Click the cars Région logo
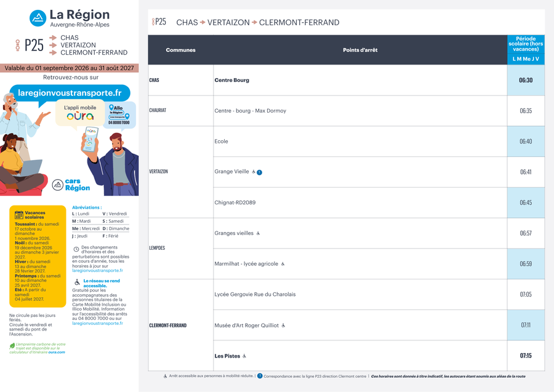 [71, 185]
